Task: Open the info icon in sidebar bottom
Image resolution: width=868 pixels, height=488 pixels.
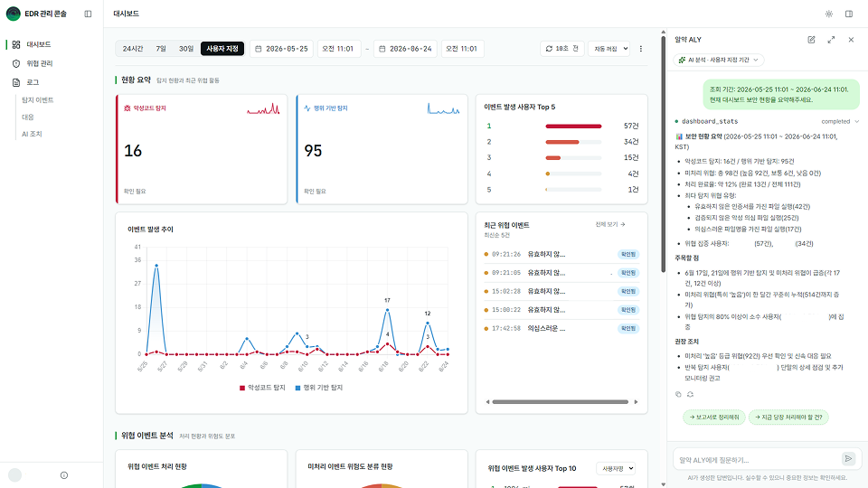Action: click(x=64, y=475)
